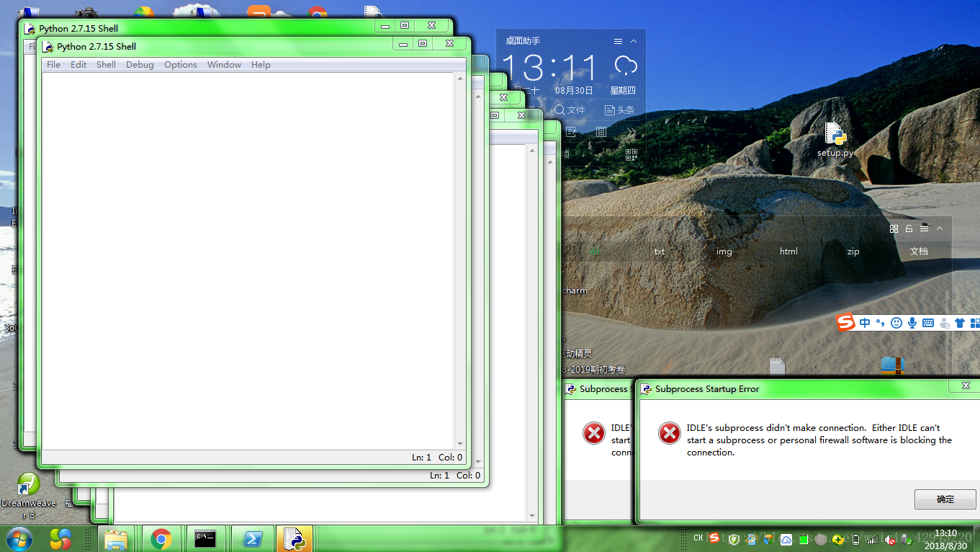Switch to the txt tab in file organizer
The width and height of the screenshot is (980, 552).
[x=660, y=251]
